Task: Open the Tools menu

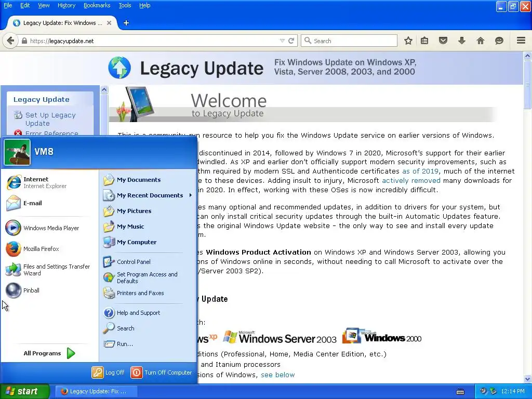Action: 125,5
